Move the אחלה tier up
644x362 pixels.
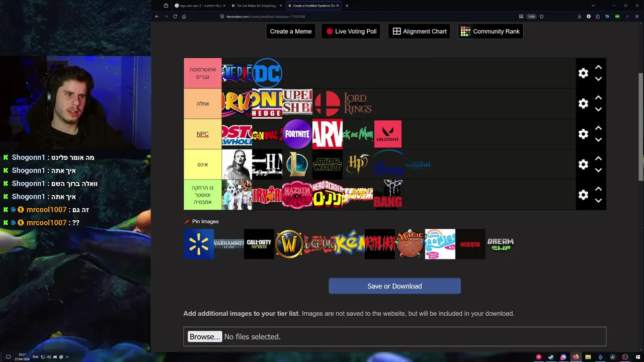coord(598,98)
